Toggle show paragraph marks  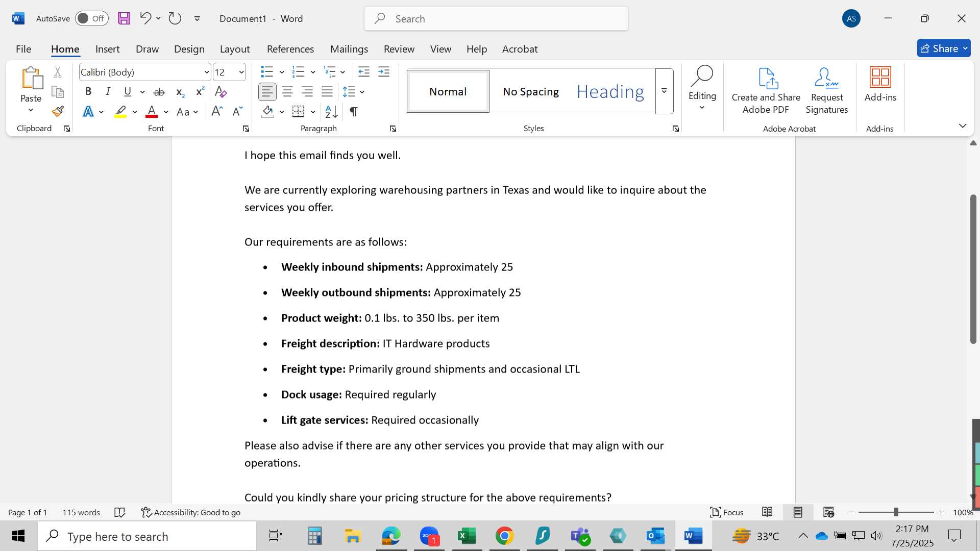click(353, 111)
